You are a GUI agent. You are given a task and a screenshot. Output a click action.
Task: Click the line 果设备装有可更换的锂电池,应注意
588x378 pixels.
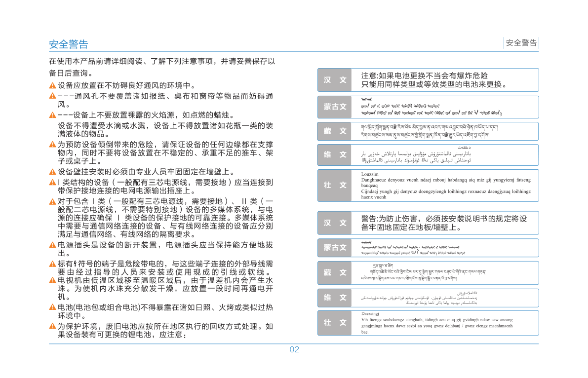coord(122,335)
